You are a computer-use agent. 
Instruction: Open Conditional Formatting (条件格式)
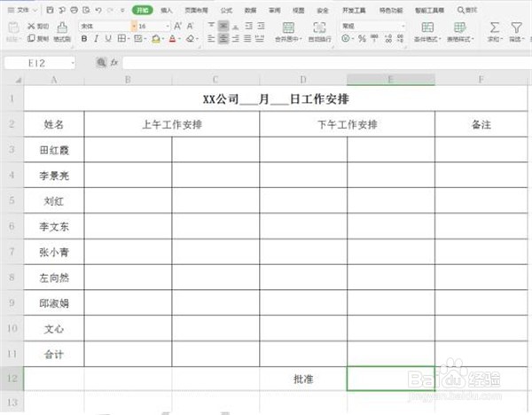[427, 32]
